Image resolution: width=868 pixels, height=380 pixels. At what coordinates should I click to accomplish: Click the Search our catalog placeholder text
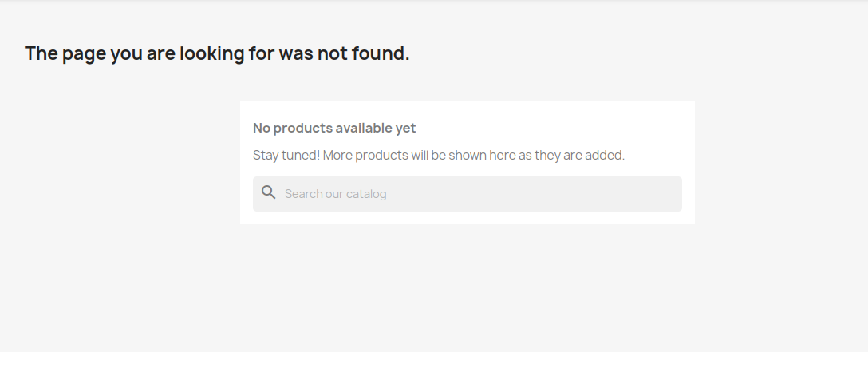click(x=335, y=194)
